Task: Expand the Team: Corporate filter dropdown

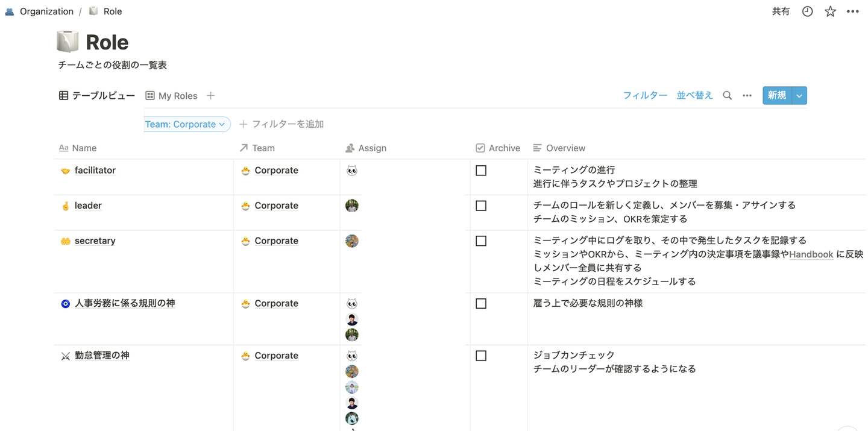Action: click(187, 124)
